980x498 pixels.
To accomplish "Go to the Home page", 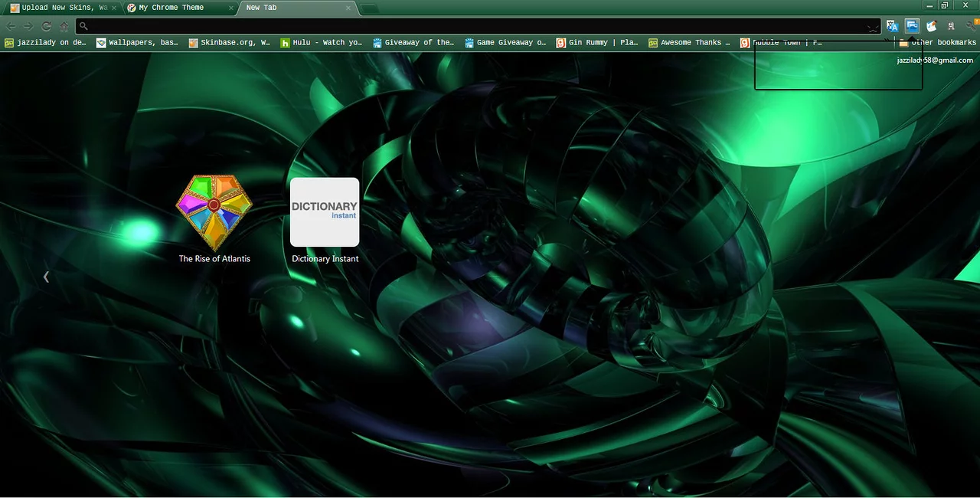I will pos(64,26).
